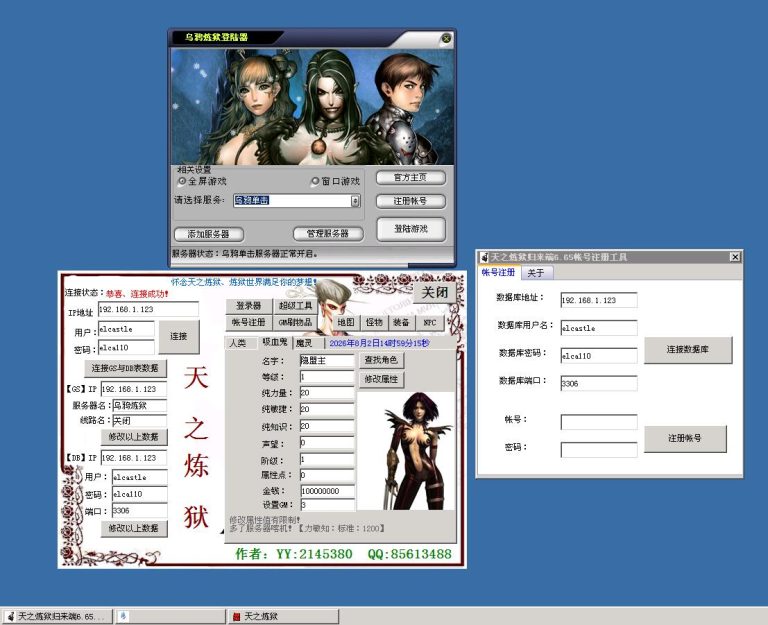Screen dimensions: 768x625
Task: Select 全屏游戏 fullscreen radio option
Action: [x=202, y=181]
